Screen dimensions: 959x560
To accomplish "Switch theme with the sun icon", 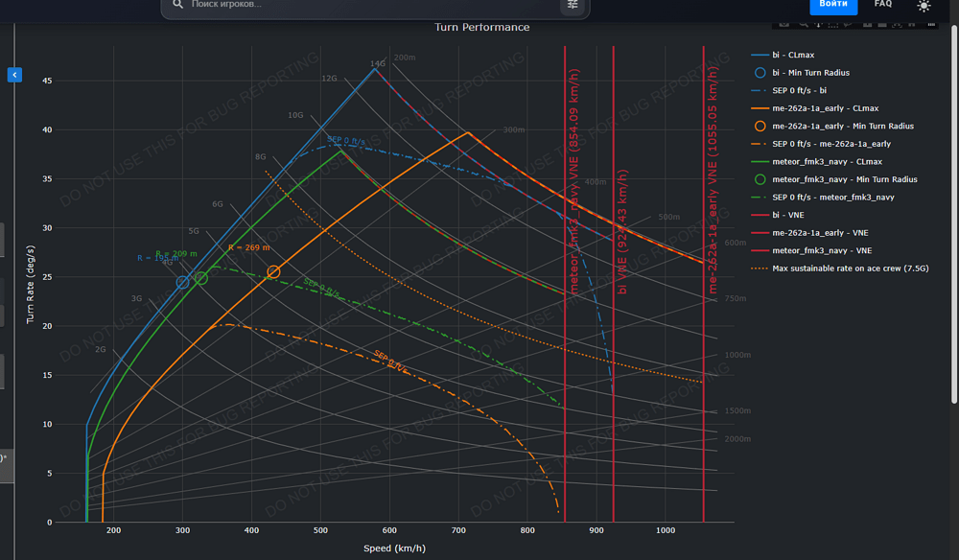I will coord(924,5).
